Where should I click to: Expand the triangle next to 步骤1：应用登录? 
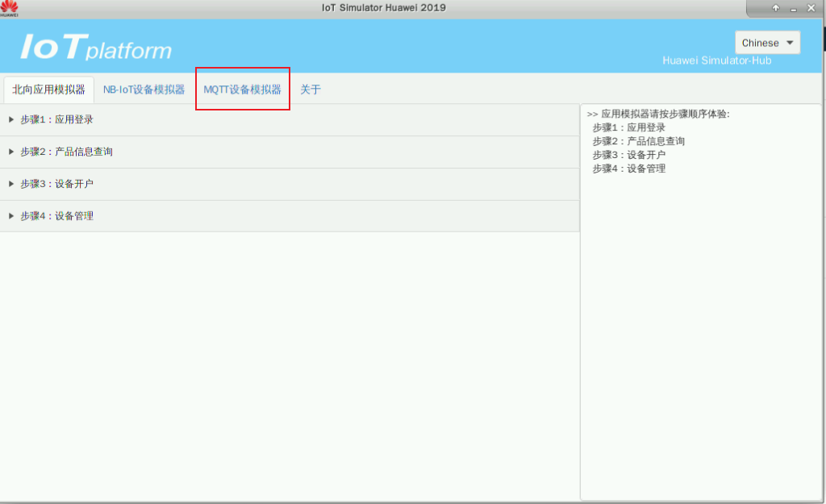(x=11, y=119)
